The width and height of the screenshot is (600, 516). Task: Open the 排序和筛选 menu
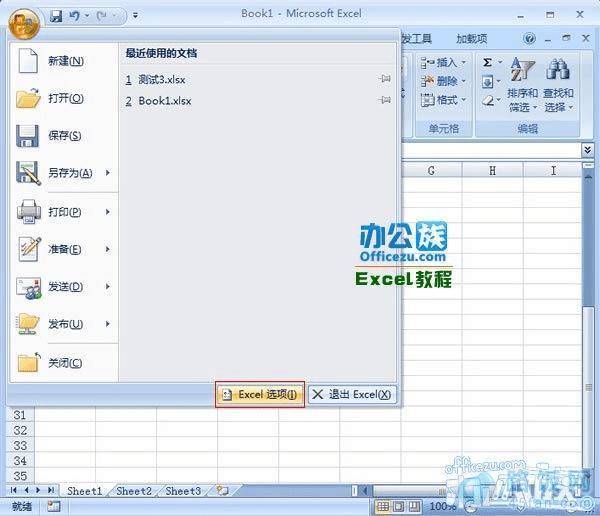pos(523,85)
